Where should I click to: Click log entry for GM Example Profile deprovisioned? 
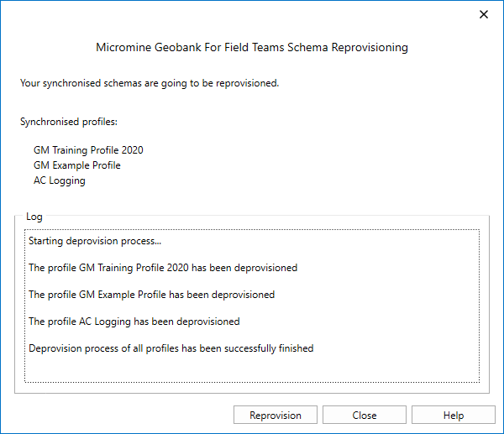point(151,295)
